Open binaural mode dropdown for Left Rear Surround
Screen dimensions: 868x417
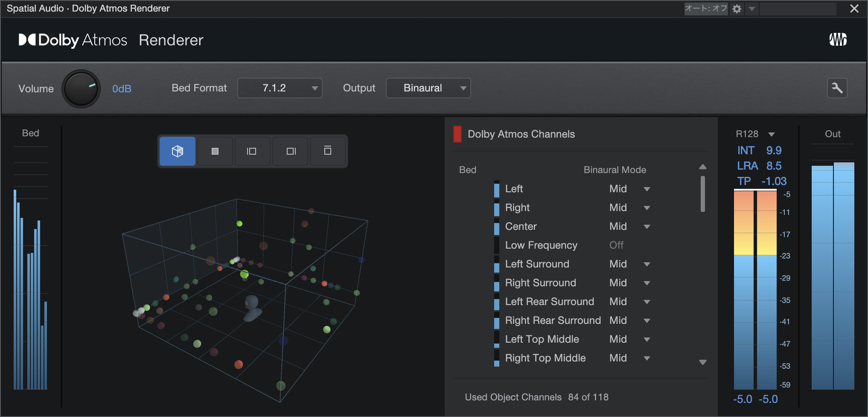pyautogui.click(x=647, y=302)
